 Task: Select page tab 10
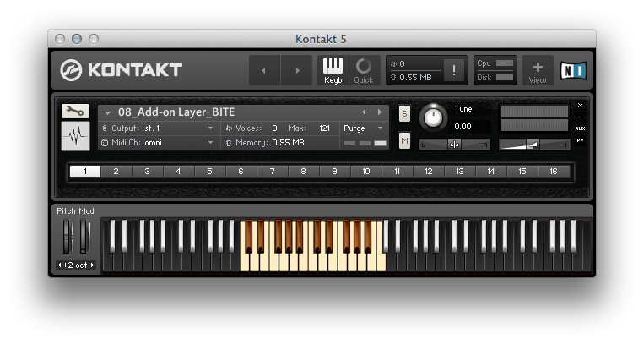click(x=366, y=172)
